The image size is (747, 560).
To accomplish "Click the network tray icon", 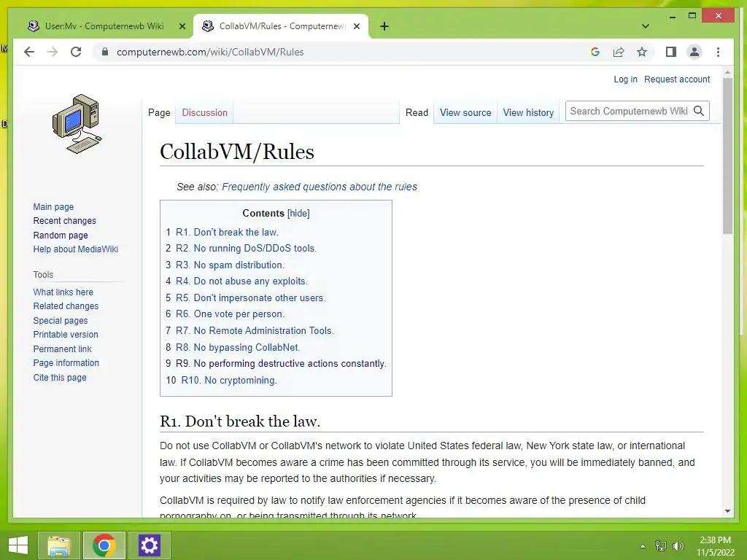I will [x=661, y=546].
